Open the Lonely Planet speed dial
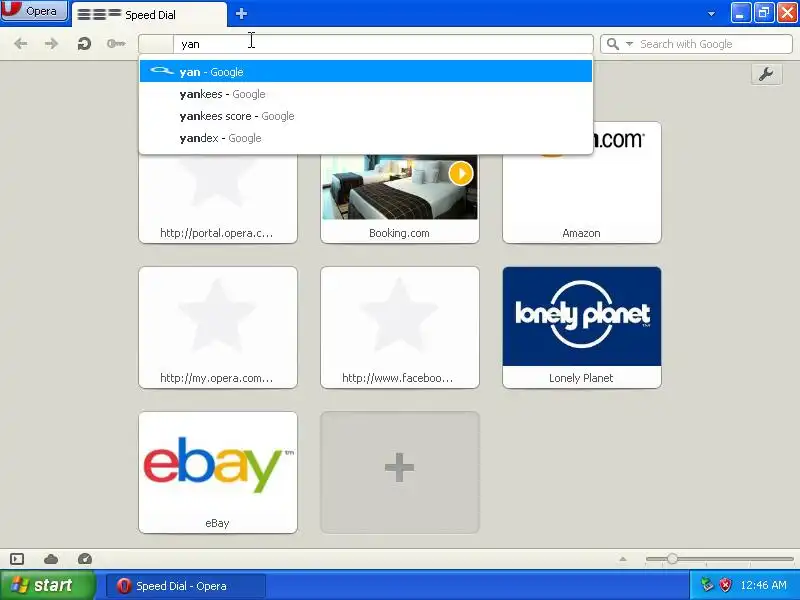 pyautogui.click(x=582, y=327)
